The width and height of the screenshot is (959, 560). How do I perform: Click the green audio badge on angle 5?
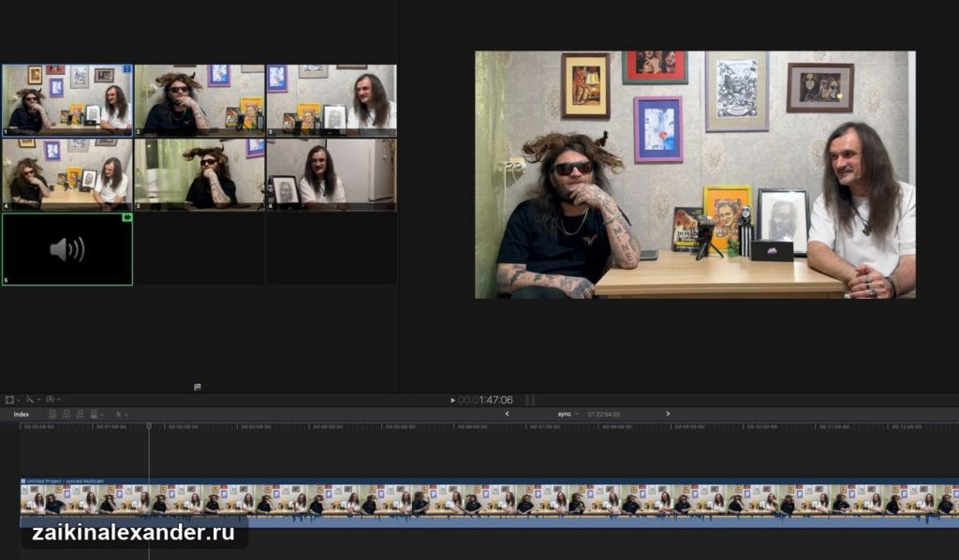point(127,217)
